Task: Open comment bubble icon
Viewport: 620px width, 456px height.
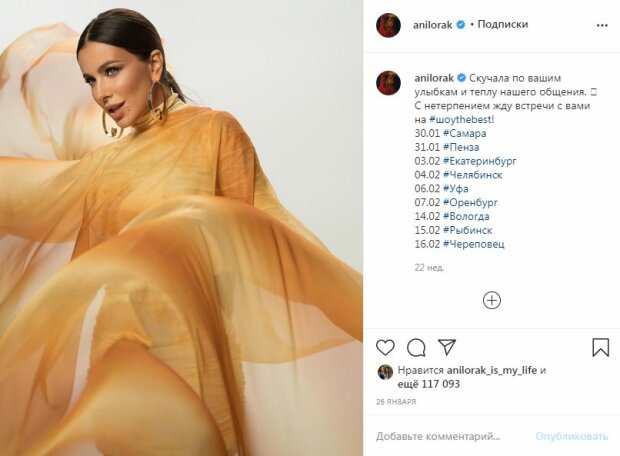Action: pos(416,348)
